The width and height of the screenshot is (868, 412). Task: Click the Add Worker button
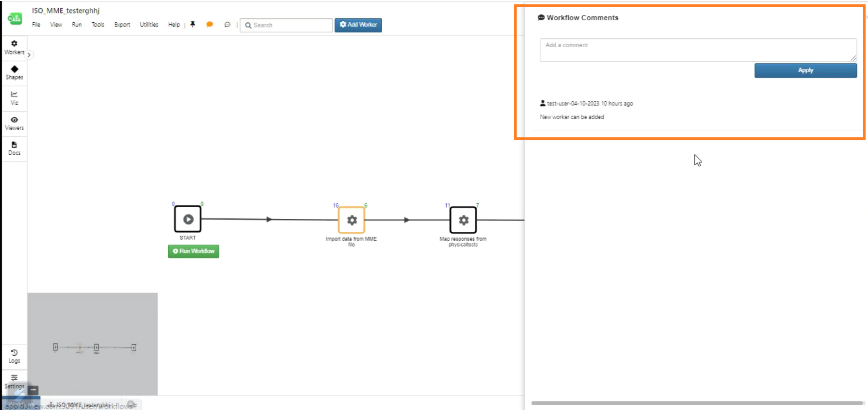(x=358, y=25)
